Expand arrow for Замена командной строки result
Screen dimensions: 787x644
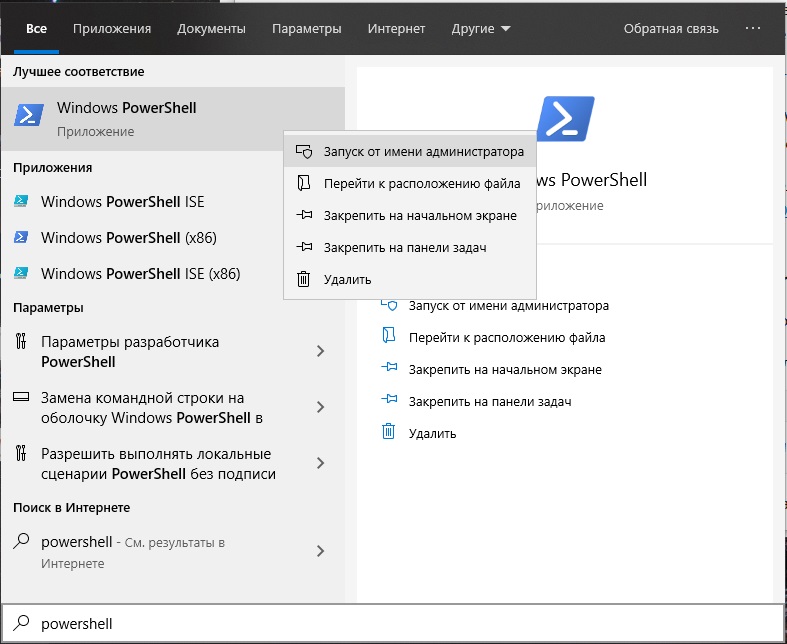click(x=320, y=407)
